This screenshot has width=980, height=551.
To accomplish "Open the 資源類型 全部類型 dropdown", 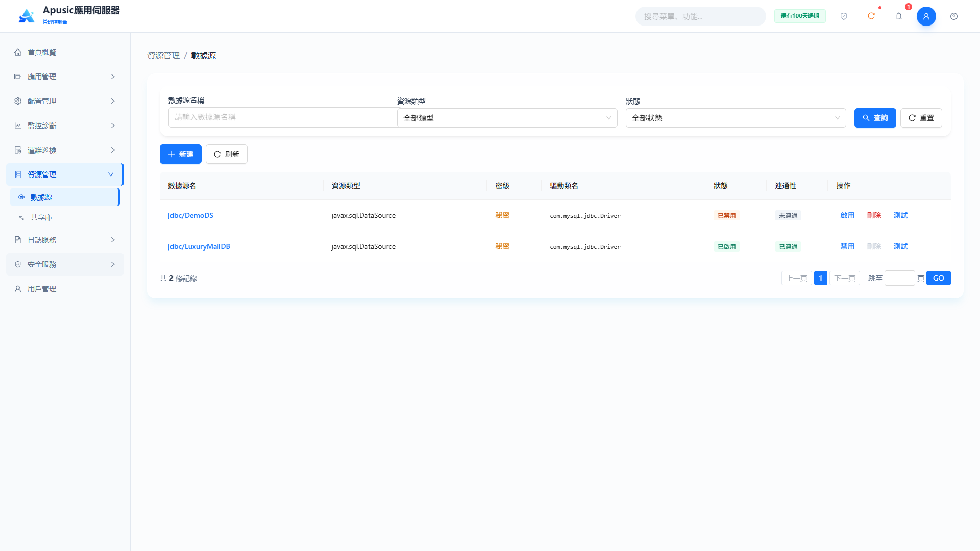I will coord(507,118).
